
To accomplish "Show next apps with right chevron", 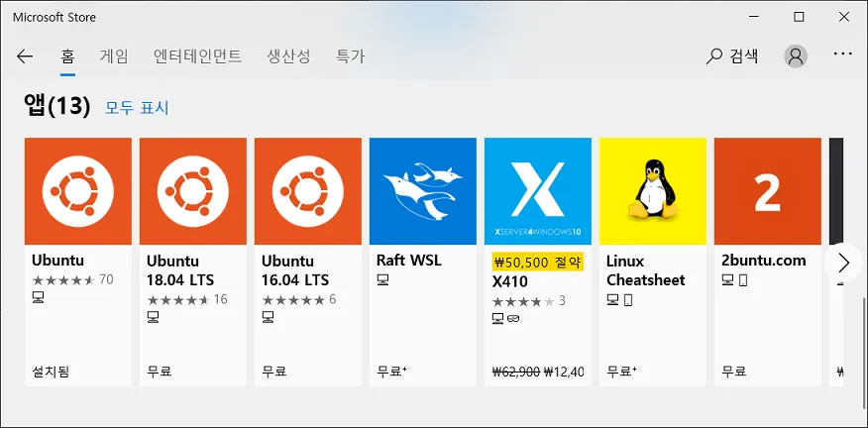I will [x=843, y=263].
